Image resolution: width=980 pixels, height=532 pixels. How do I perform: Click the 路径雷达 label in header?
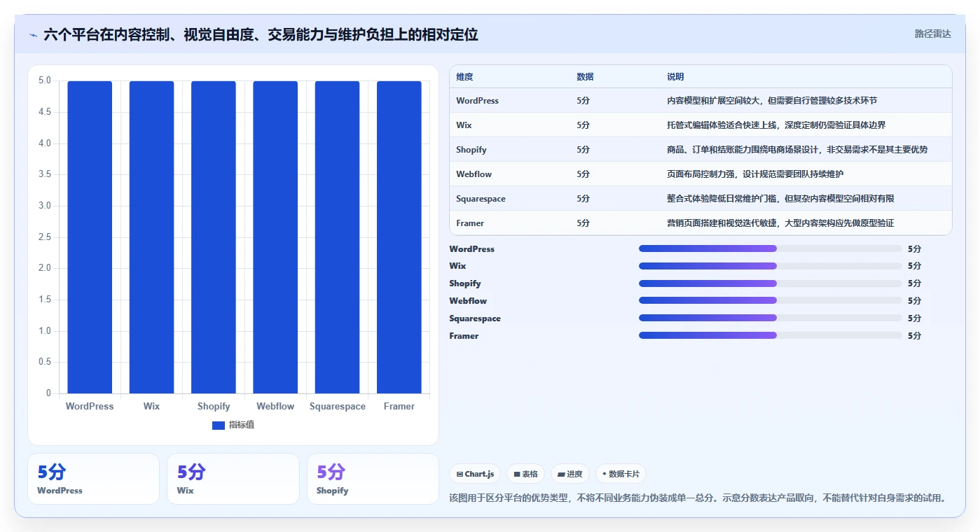click(x=932, y=34)
